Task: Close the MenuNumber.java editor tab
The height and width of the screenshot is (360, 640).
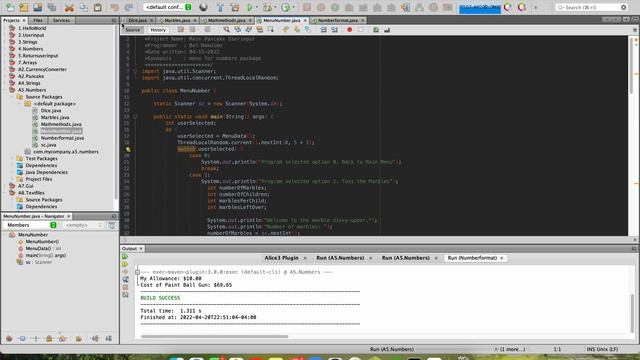Action: [305, 20]
